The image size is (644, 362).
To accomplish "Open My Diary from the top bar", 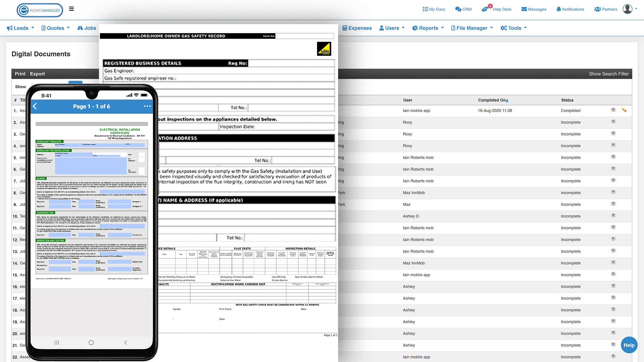I will pyautogui.click(x=434, y=9).
